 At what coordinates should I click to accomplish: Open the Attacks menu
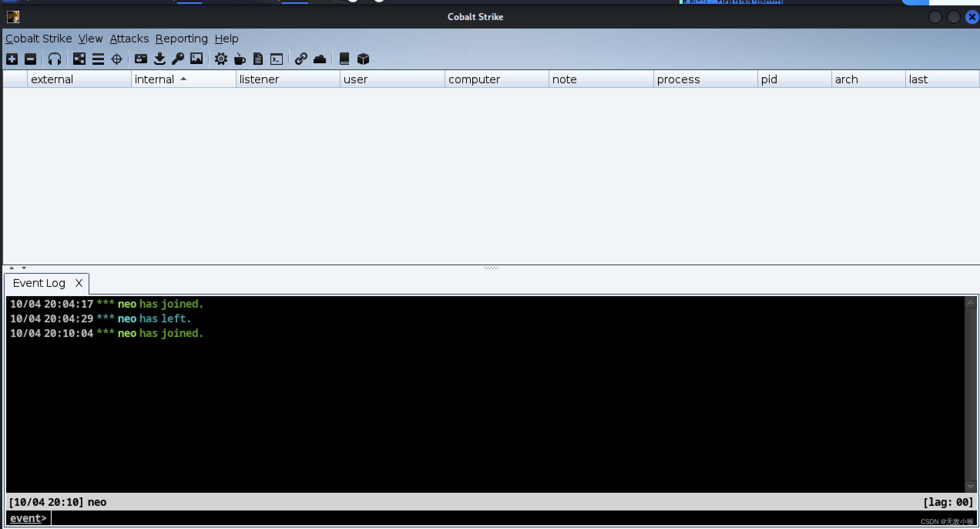point(129,39)
